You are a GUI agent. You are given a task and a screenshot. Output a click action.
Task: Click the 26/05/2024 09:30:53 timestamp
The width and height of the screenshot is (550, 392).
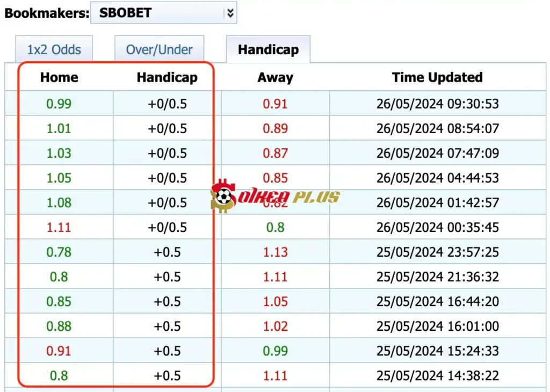437,104
